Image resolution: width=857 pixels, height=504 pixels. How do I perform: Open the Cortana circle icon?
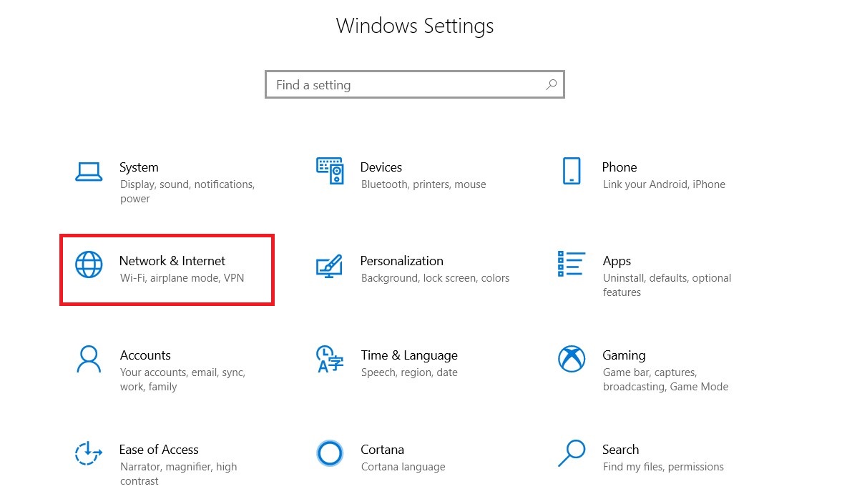click(330, 453)
